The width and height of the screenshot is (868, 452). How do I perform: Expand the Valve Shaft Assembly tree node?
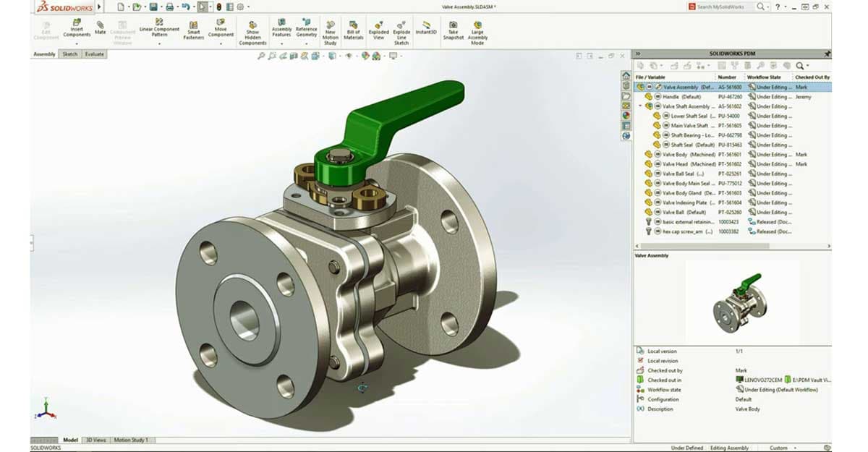click(x=639, y=106)
